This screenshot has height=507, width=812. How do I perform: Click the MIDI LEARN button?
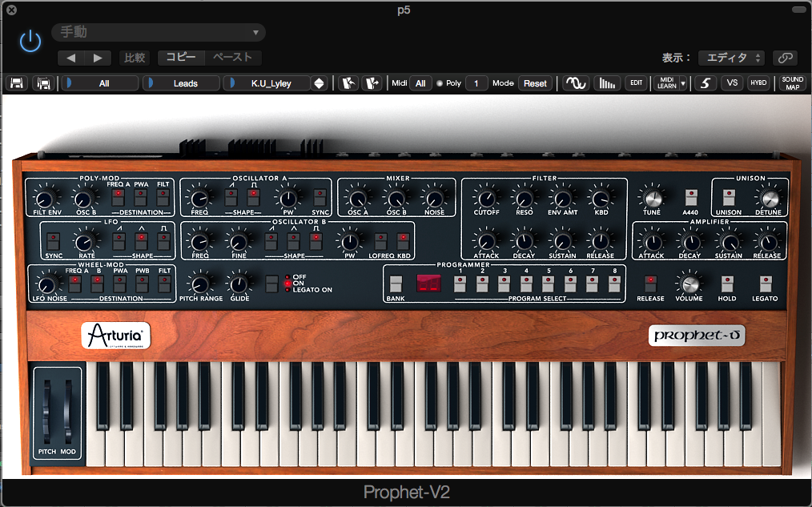tap(666, 83)
